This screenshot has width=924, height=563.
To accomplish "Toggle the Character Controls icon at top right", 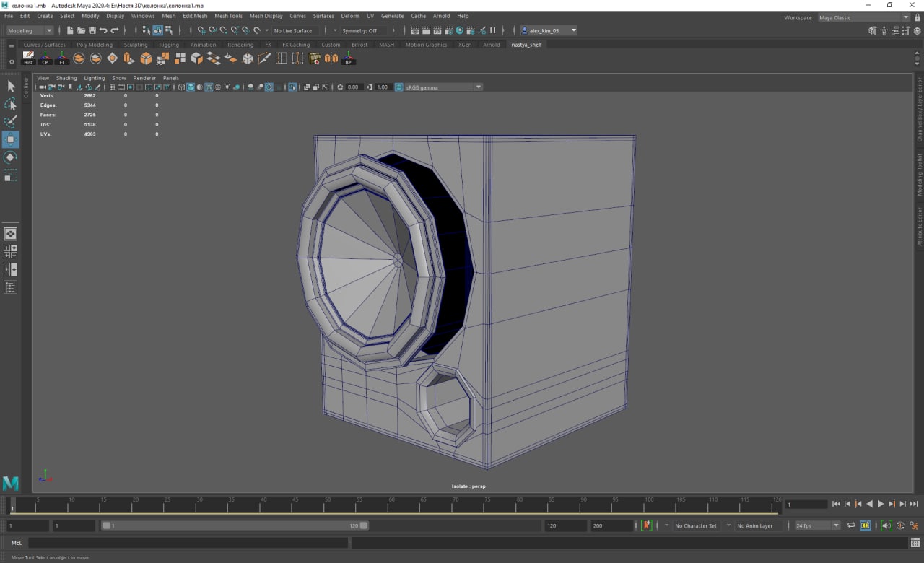I will [884, 30].
